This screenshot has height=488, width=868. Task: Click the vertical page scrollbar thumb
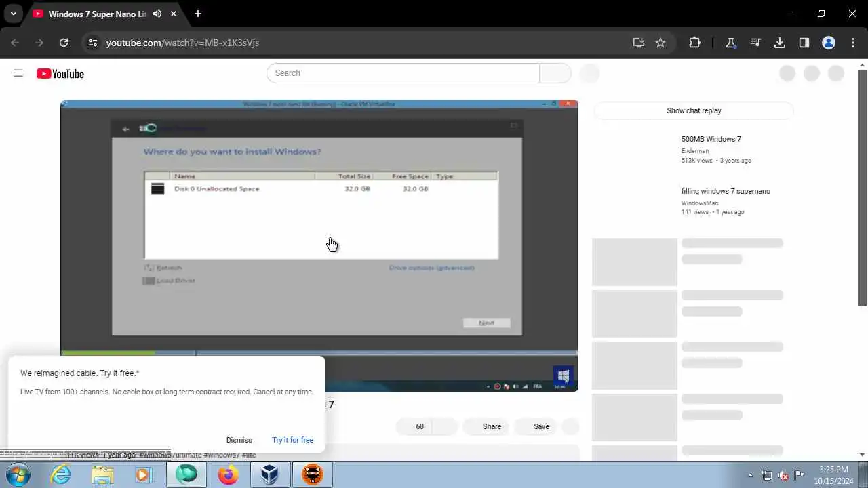click(x=862, y=188)
